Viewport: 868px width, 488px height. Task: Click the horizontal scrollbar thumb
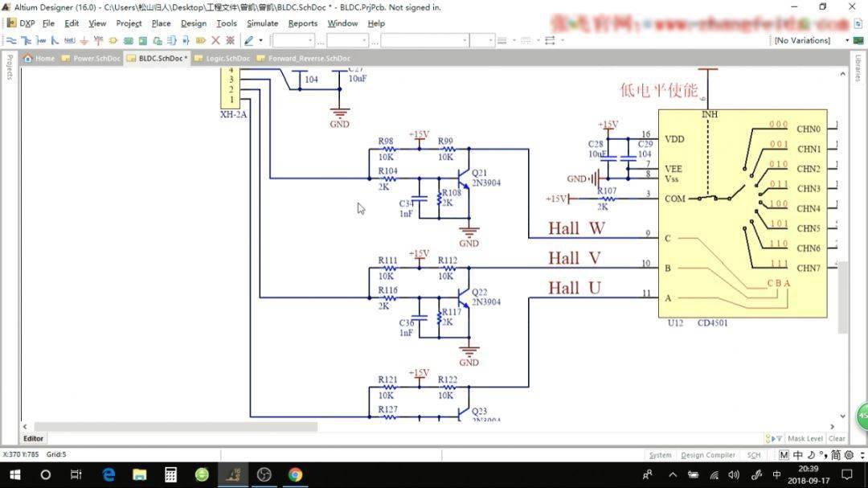[x=175, y=427]
